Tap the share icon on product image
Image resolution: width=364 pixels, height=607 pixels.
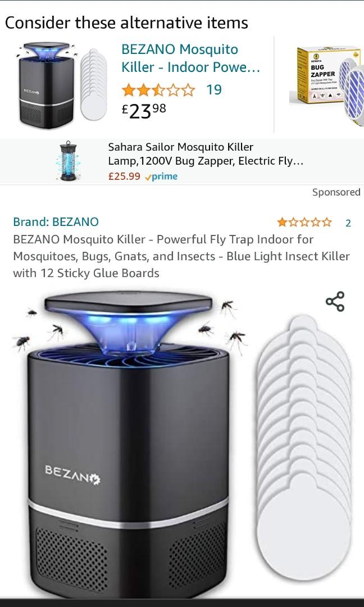pyautogui.click(x=335, y=302)
